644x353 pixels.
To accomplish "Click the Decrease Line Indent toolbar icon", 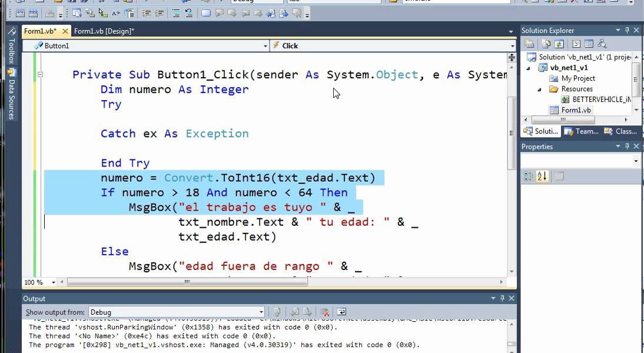I will coord(146,14).
